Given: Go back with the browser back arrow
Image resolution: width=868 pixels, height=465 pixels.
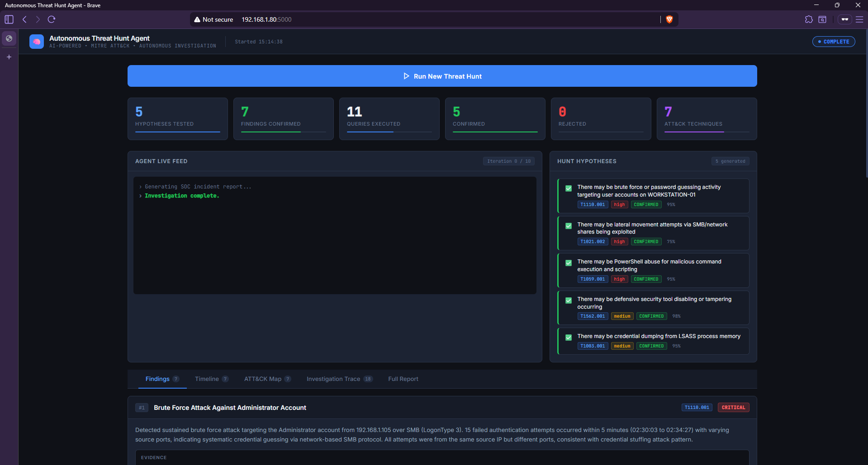Looking at the screenshot, I should [25, 19].
